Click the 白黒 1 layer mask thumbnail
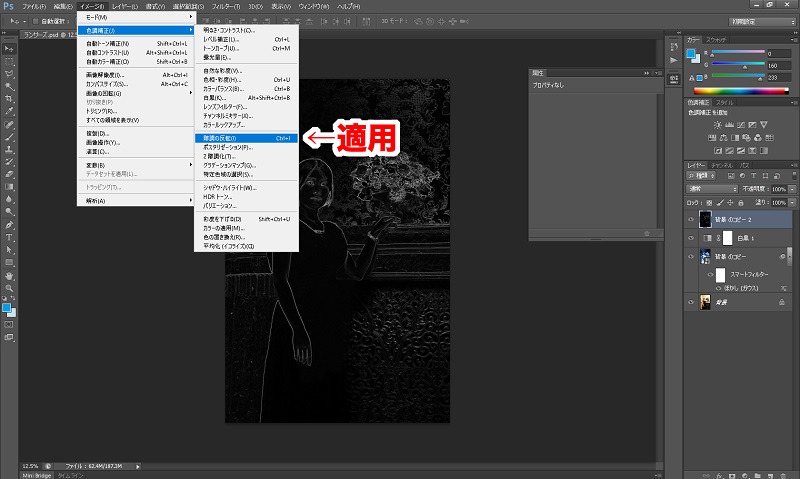Image resolution: width=800 pixels, height=479 pixels. pyautogui.click(x=728, y=238)
